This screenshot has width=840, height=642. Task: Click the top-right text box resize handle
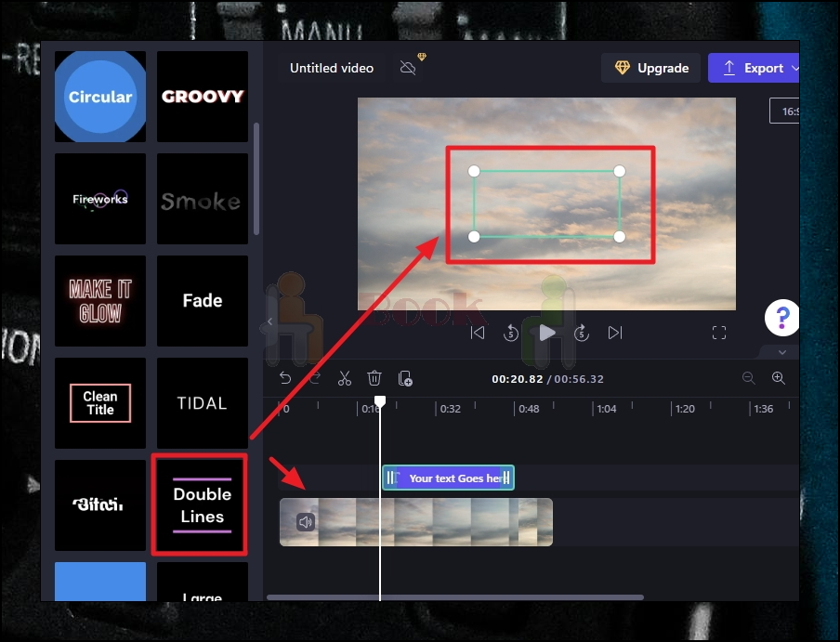click(619, 171)
